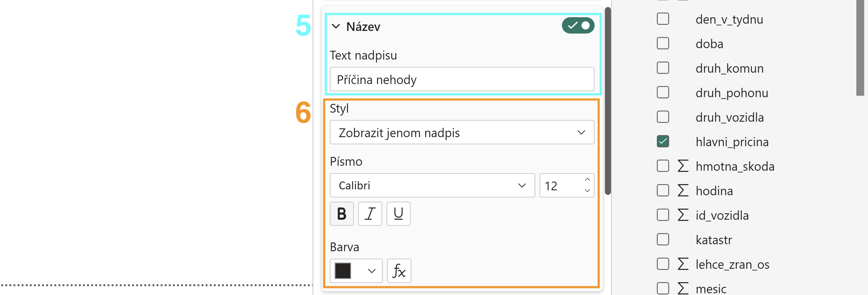Screen dimensions: 868x295
Task: Click the sigma icon next to hodina
Action: click(683, 191)
